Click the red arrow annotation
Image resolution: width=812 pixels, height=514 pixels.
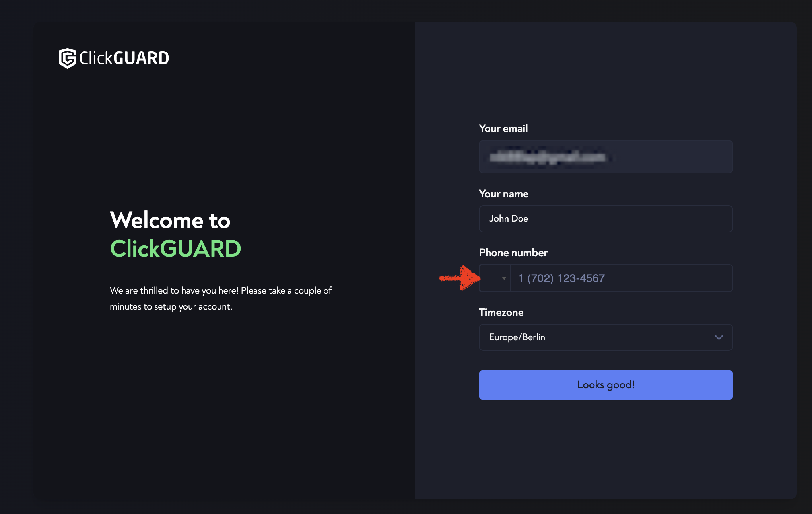pyautogui.click(x=460, y=278)
